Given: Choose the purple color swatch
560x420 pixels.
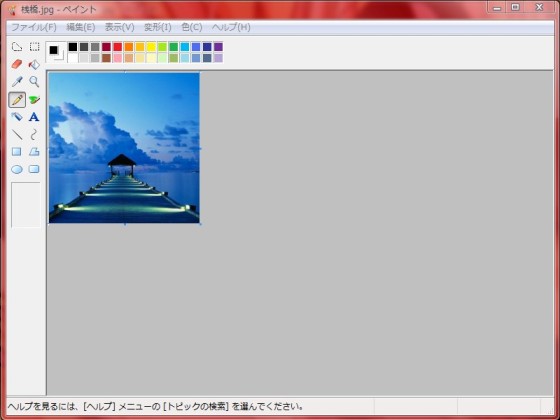Looking at the screenshot, I should click(x=218, y=47).
